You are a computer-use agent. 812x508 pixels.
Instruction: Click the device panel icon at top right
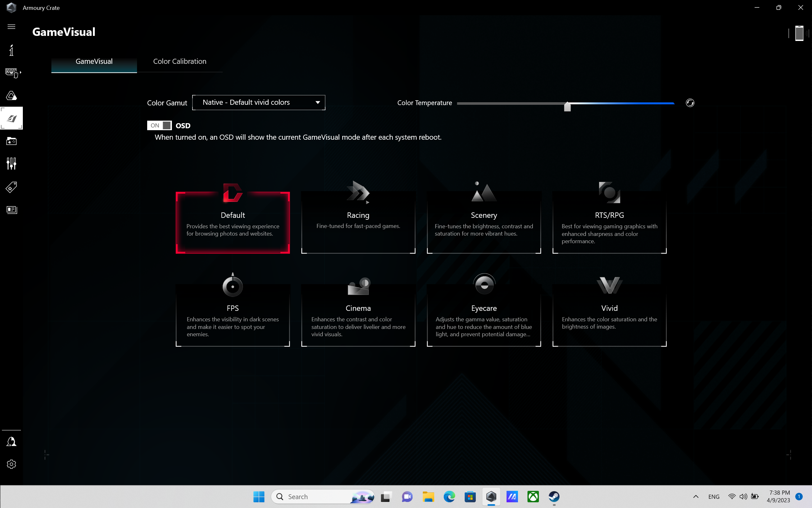pos(799,33)
